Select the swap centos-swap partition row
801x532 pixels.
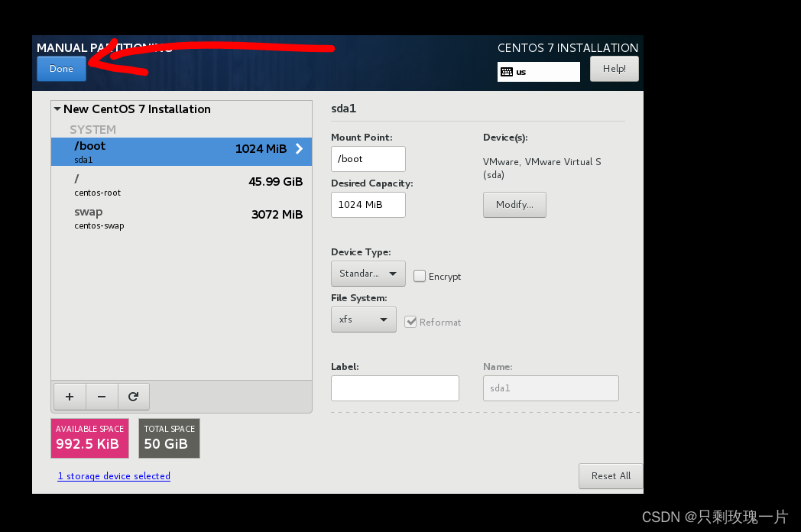coord(181,217)
